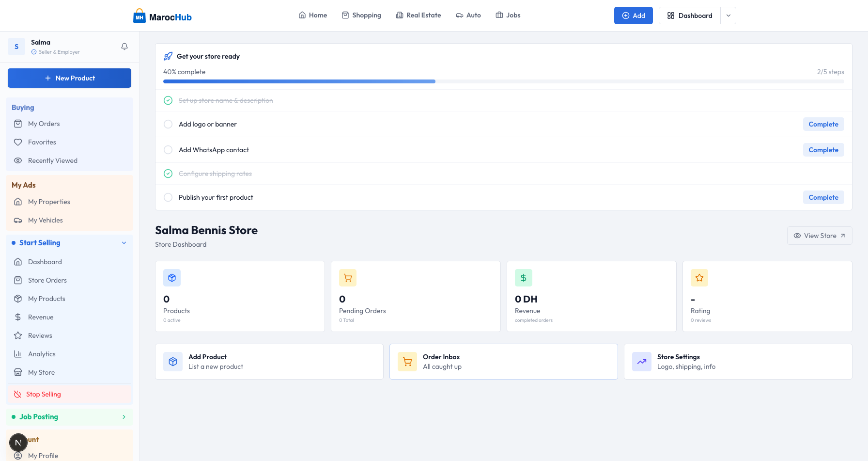Viewport: 868px width, 461px height.
Task: Check off the Add logo or banner step
Action: click(168, 124)
